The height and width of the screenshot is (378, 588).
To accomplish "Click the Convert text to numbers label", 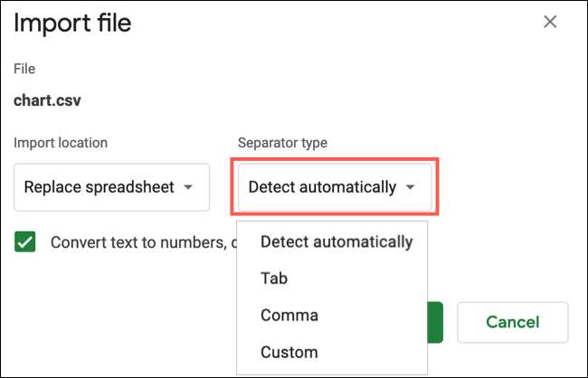I will (x=136, y=242).
